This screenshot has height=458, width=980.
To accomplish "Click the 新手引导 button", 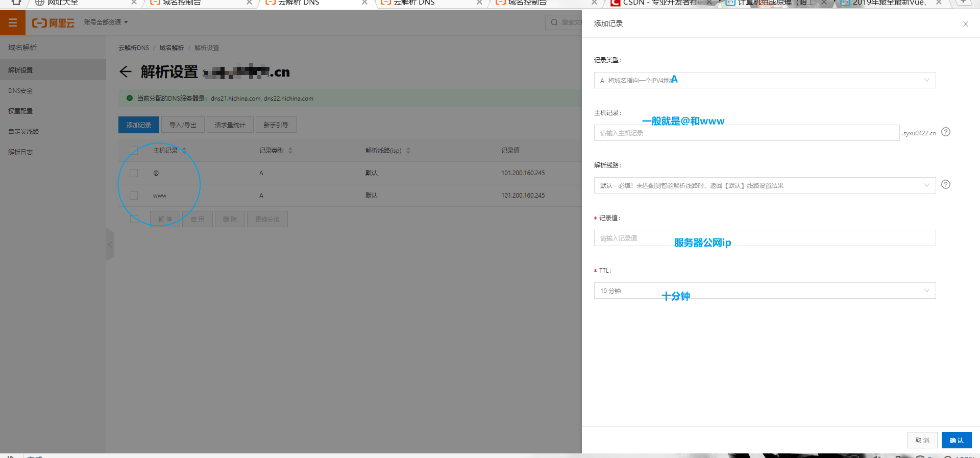I will point(276,125).
